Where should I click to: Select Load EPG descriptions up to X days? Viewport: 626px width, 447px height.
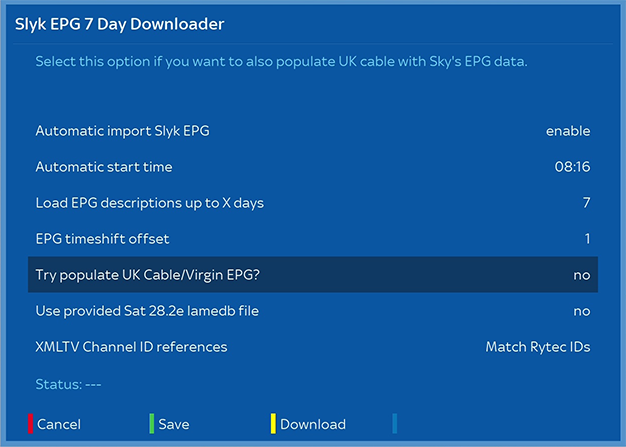tap(149, 203)
